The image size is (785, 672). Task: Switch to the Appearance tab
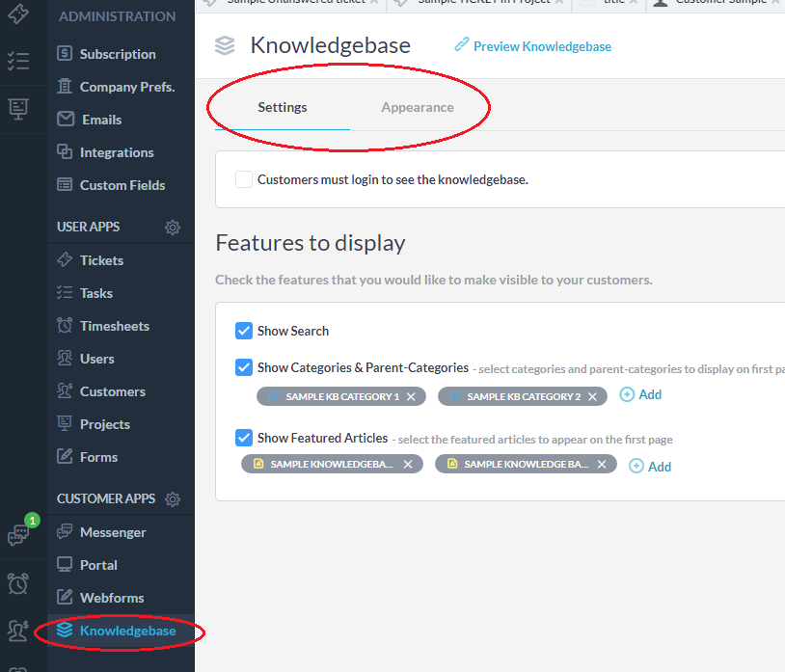pos(417,107)
